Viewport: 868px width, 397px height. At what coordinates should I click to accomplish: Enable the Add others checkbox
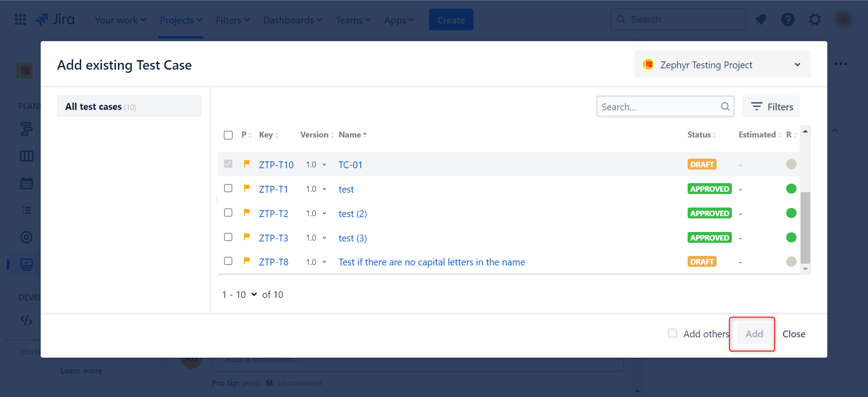673,333
